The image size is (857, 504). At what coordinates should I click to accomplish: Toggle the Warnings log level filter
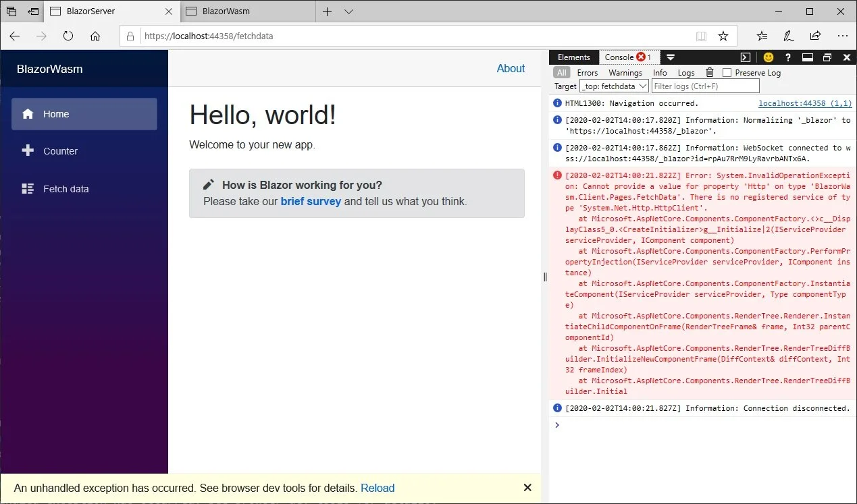(625, 72)
